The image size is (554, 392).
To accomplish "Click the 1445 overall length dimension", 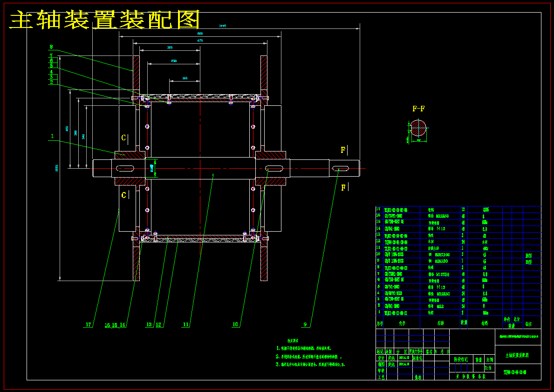I will [x=223, y=26].
